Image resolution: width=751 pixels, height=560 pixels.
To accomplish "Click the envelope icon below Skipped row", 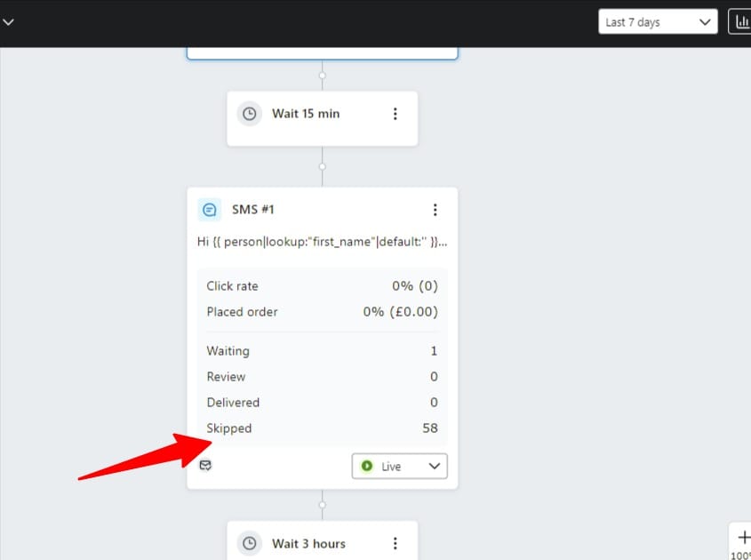I will pos(205,465).
